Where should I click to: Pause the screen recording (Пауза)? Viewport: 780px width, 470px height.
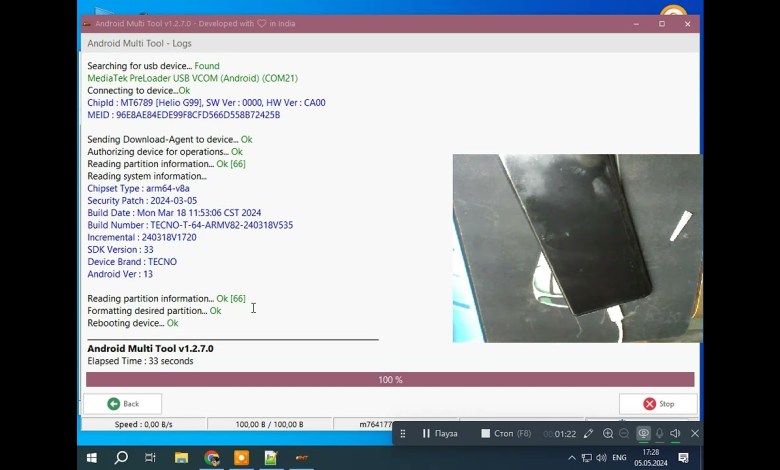point(440,434)
